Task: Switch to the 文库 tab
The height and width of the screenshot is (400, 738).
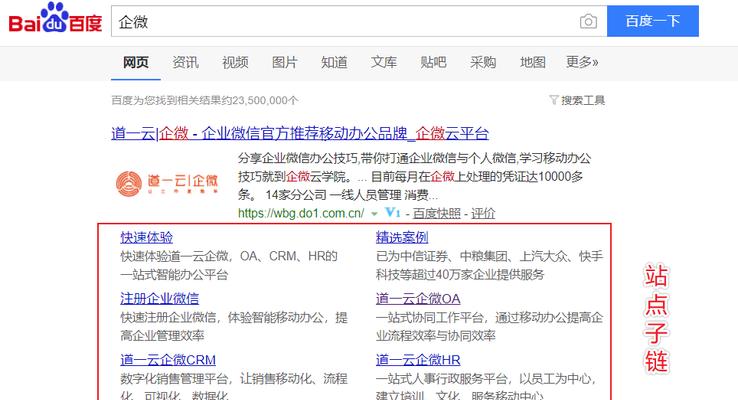Action: click(x=384, y=62)
